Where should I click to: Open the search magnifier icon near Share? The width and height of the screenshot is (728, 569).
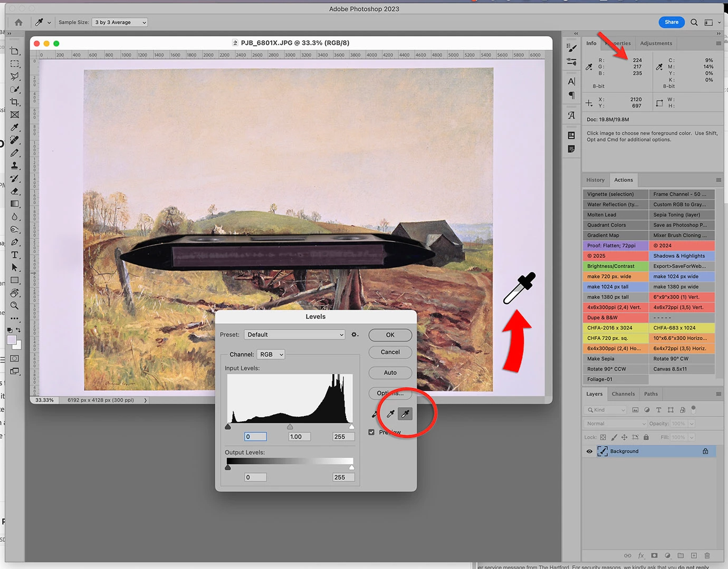(x=694, y=22)
